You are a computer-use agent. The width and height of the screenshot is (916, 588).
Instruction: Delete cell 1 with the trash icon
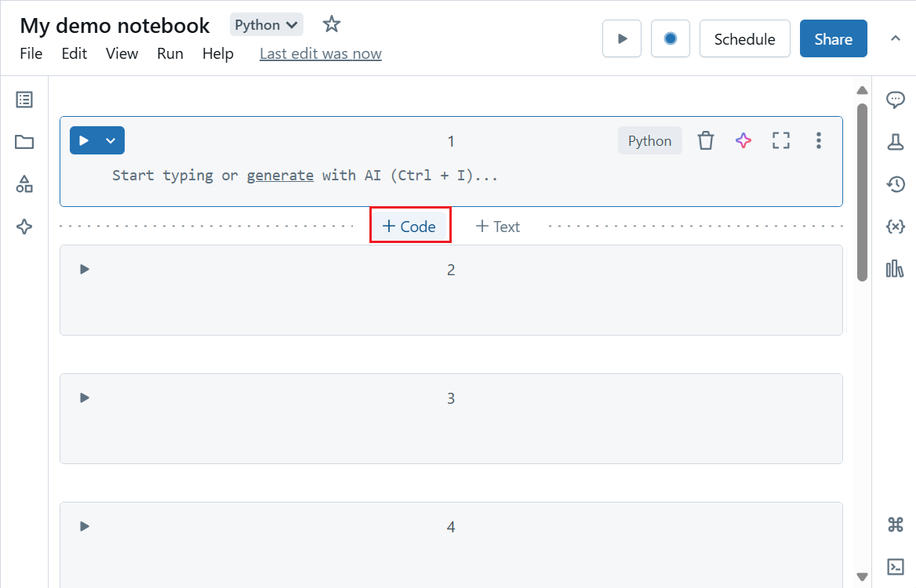coord(705,140)
